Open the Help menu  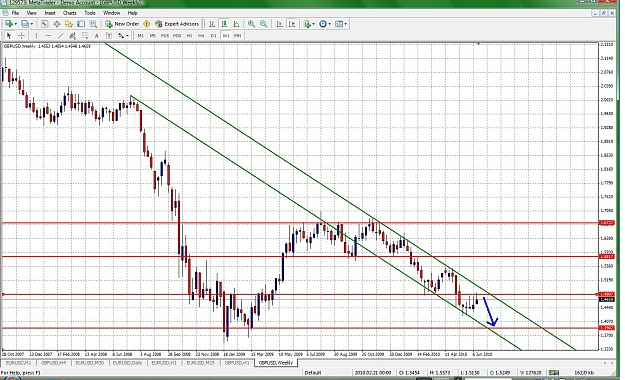[x=132, y=13]
